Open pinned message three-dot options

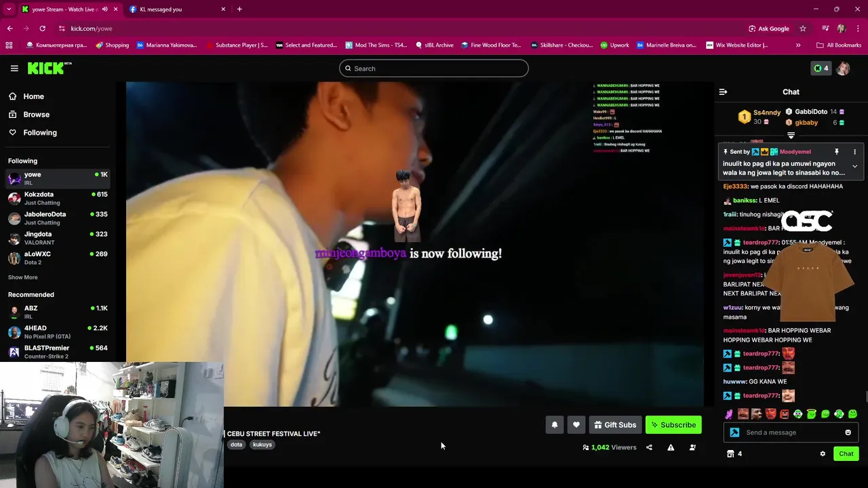(x=854, y=152)
